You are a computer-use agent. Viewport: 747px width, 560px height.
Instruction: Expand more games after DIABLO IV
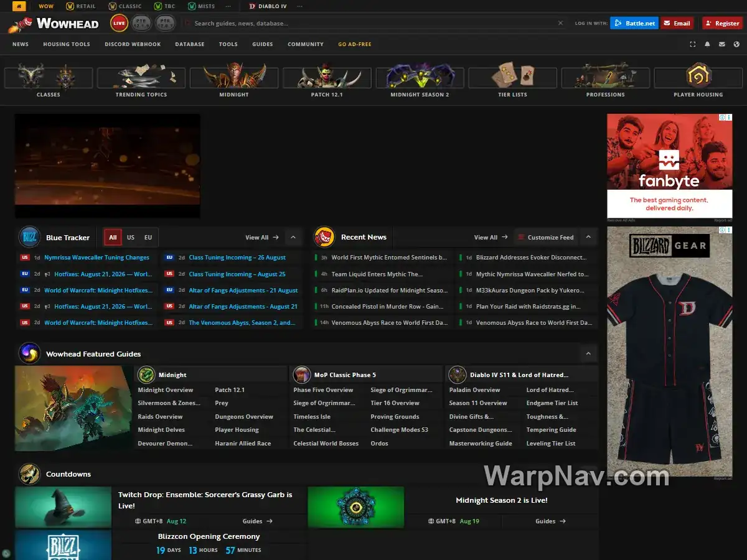point(300,6)
